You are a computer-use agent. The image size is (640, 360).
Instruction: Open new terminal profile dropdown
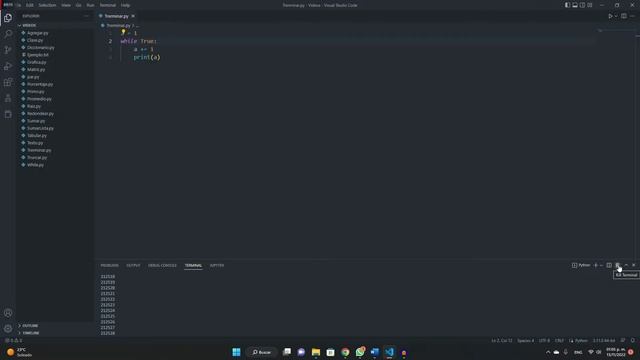[x=601, y=265]
